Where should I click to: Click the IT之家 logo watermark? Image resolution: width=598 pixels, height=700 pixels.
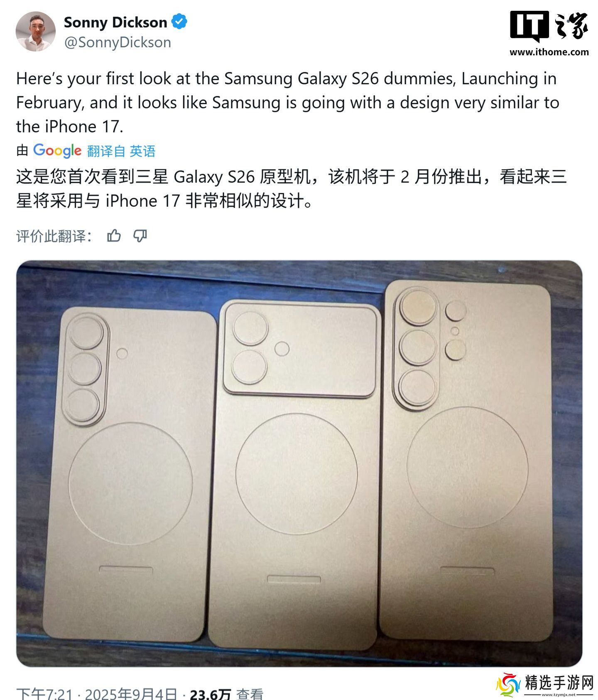[549, 27]
